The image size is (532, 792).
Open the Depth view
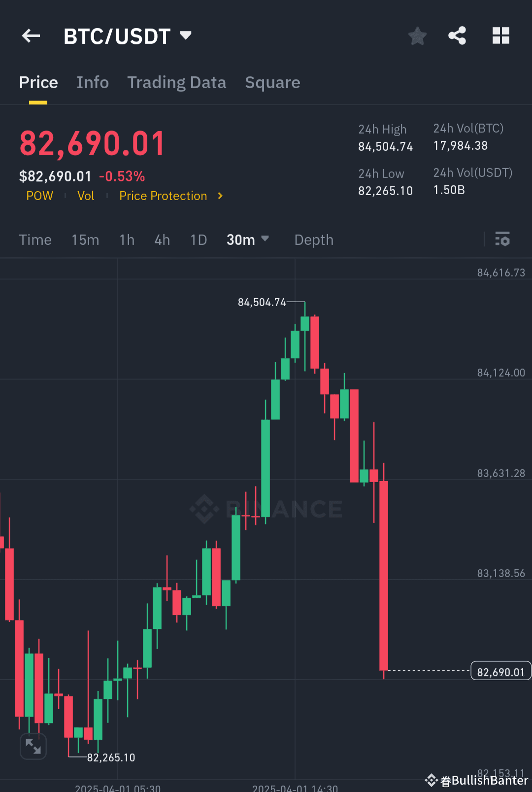coord(314,240)
